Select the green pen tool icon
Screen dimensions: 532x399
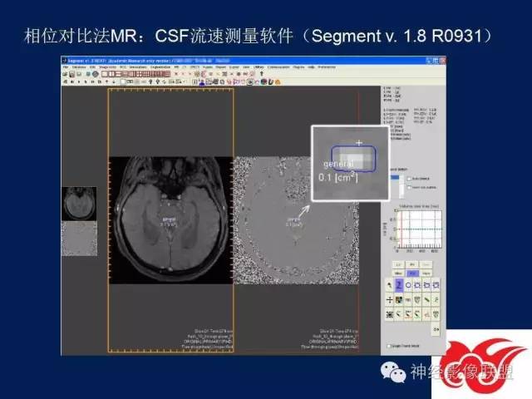pos(426,300)
